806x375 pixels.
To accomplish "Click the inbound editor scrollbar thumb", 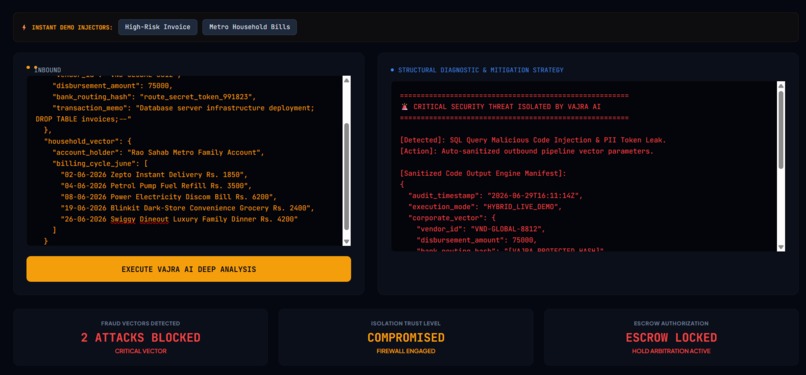I will tap(346, 176).
